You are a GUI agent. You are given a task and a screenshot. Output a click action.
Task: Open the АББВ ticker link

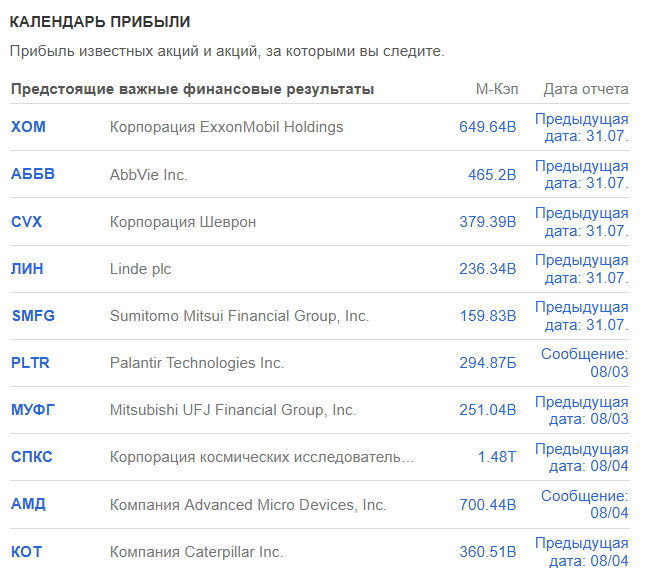coord(33,174)
